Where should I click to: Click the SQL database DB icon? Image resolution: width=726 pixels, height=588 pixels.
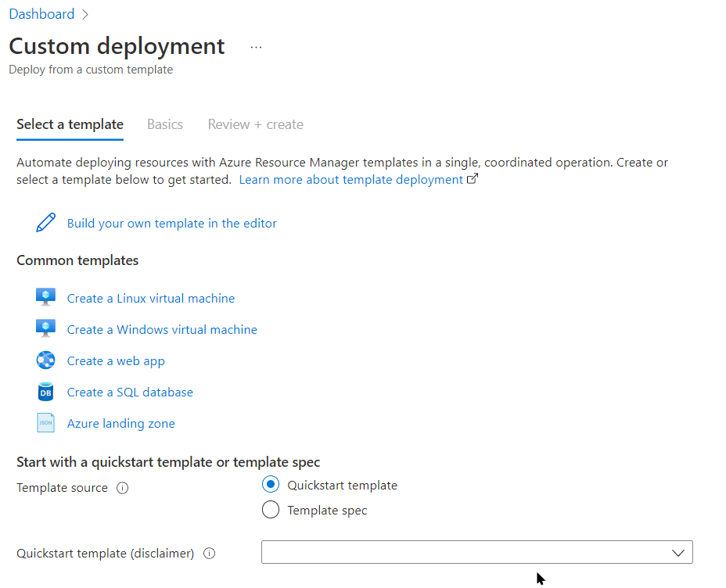click(46, 392)
